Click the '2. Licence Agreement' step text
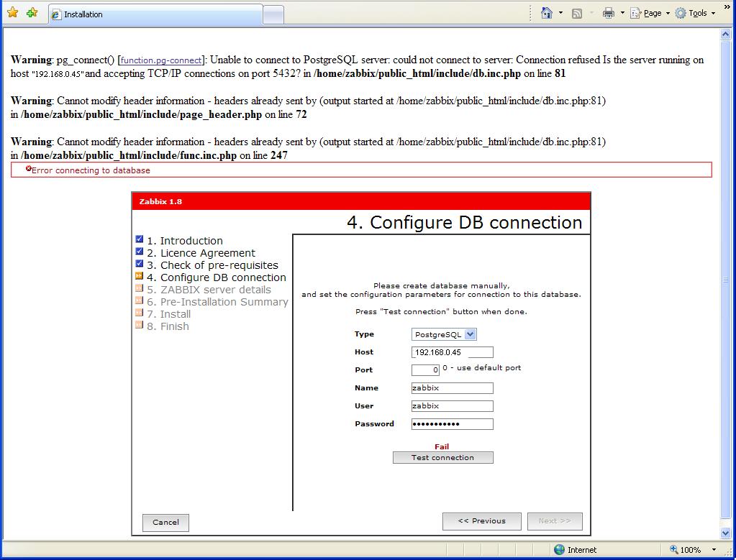Screen dimensions: 736x560 (201, 253)
